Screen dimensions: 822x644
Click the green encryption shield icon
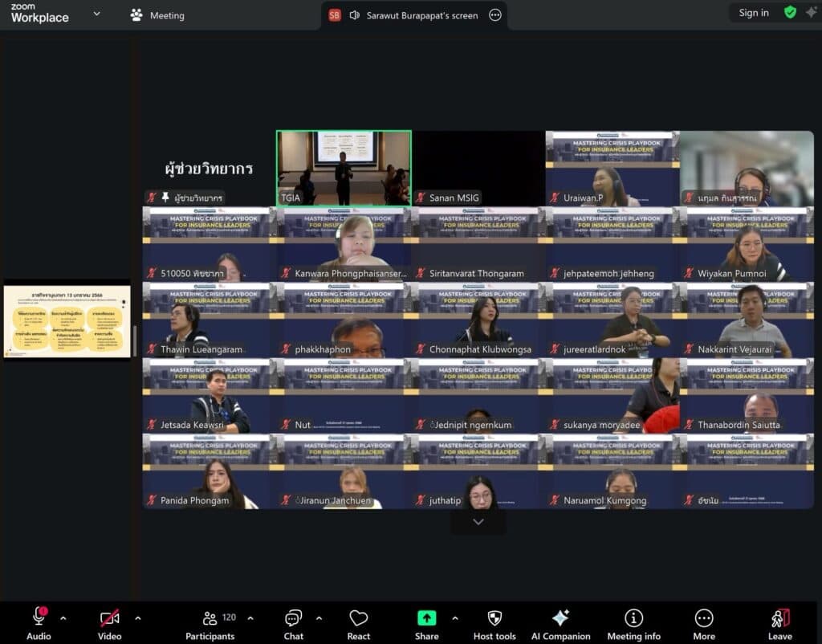(790, 13)
